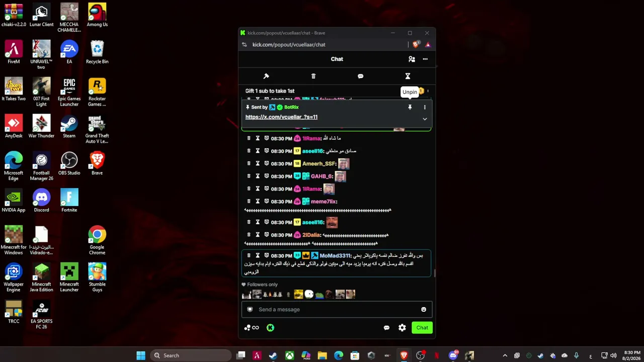Image resolution: width=644 pixels, height=362 pixels.
Task: Click the emote image in Ameerh_SSF's message
Action: coord(344,163)
